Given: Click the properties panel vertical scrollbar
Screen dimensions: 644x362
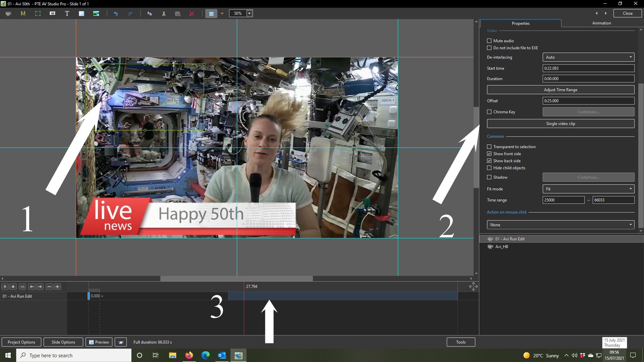Looking at the screenshot, I should 641,155.
